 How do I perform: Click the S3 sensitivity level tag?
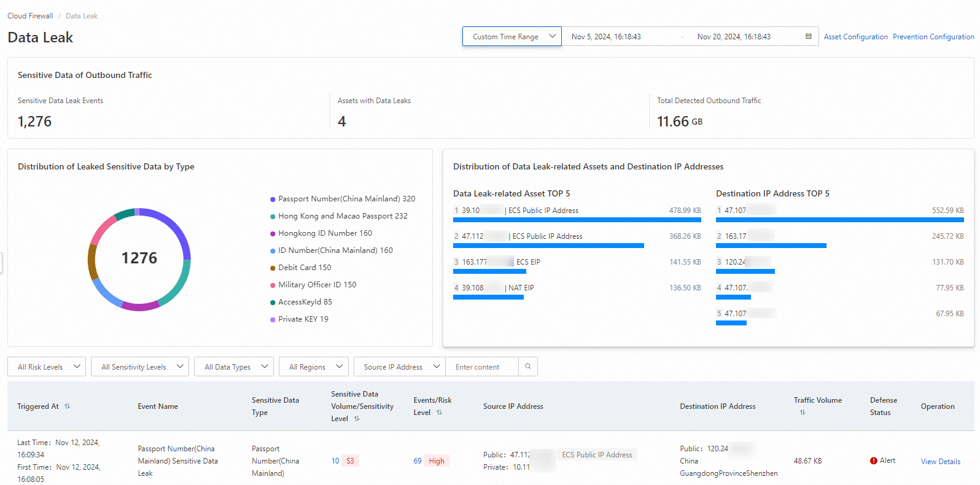[x=350, y=461]
